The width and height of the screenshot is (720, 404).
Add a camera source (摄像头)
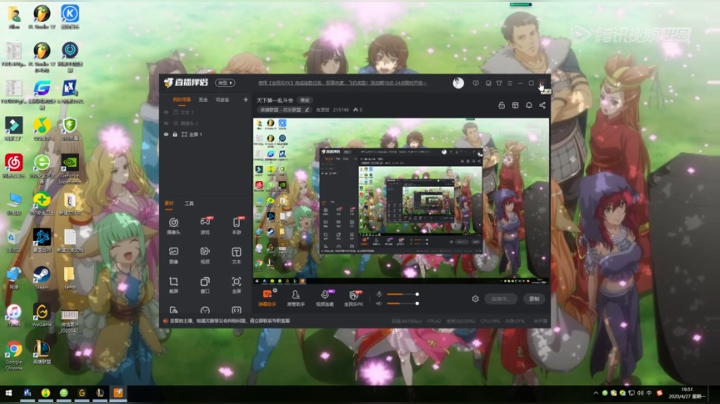(x=174, y=226)
